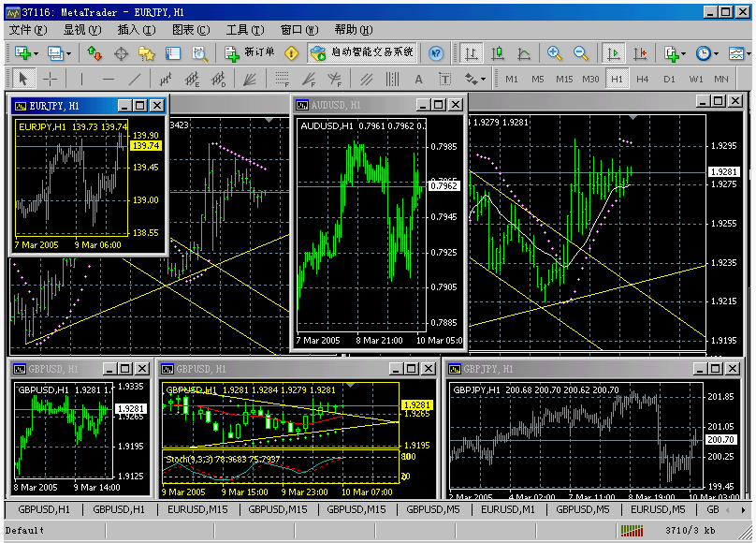756x543 pixels.
Task: Launch the Strategy Tester icon
Action: pyautogui.click(x=199, y=53)
